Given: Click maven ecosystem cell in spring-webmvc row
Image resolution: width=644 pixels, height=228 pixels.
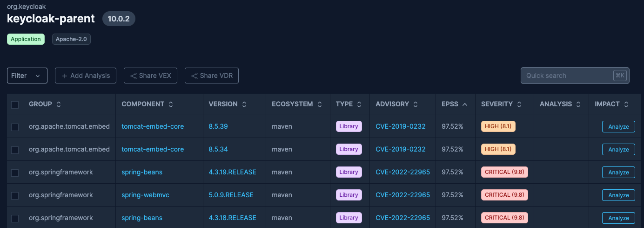Looking at the screenshot, I should tap(282, 195).
